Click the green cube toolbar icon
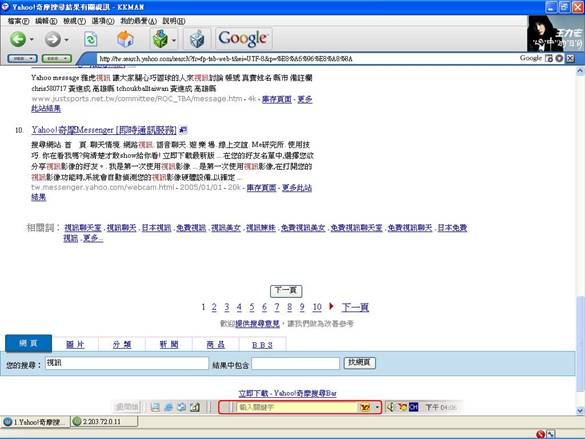 [x=160, y=39]
